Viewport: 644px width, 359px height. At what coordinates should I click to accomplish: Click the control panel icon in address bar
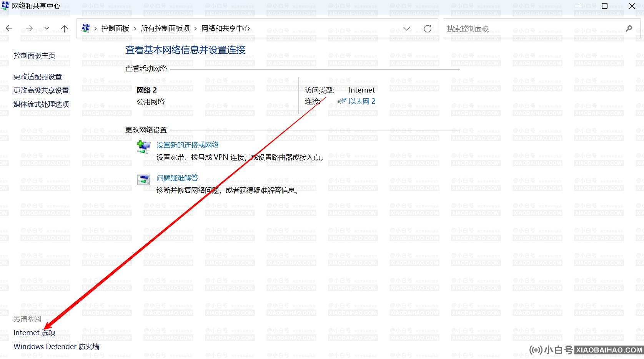pyautogui.click(x=86, y=28)
